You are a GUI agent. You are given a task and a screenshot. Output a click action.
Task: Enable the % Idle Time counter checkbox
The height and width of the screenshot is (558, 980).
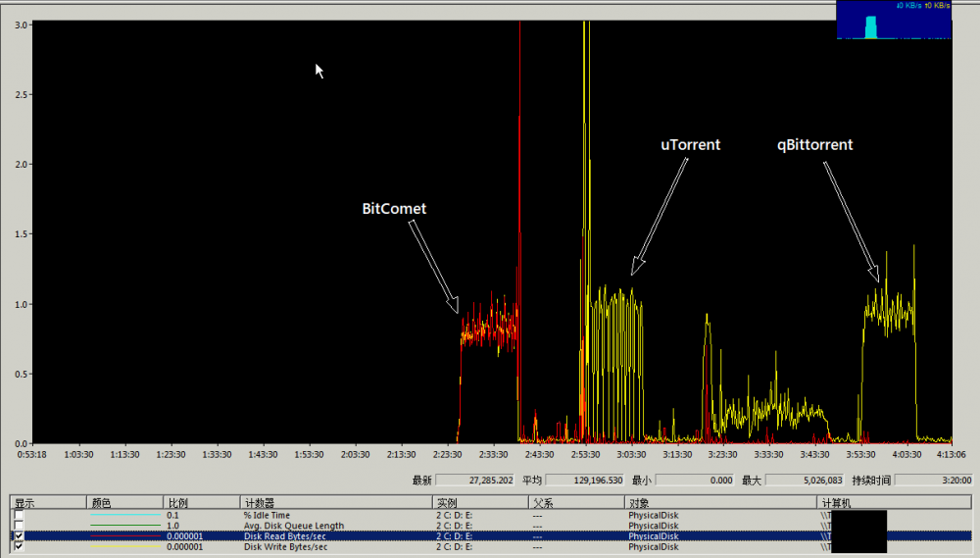[x=19, y=516]
